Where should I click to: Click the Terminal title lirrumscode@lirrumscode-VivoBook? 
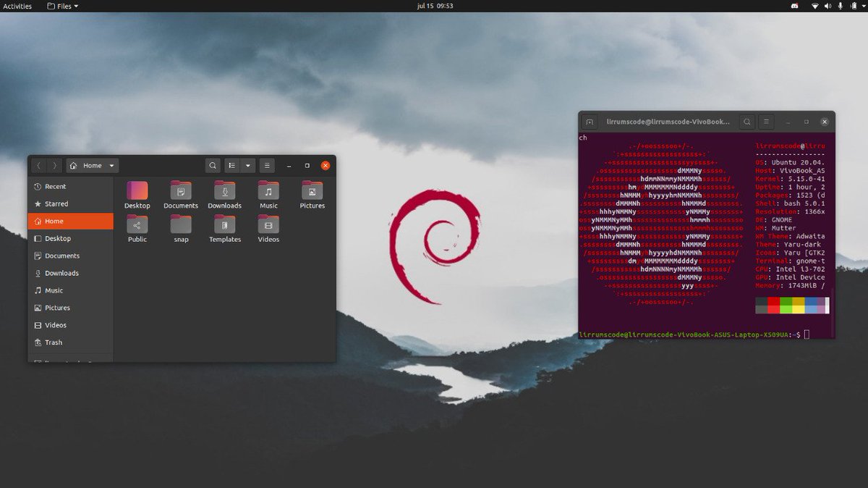coord(667,122)
